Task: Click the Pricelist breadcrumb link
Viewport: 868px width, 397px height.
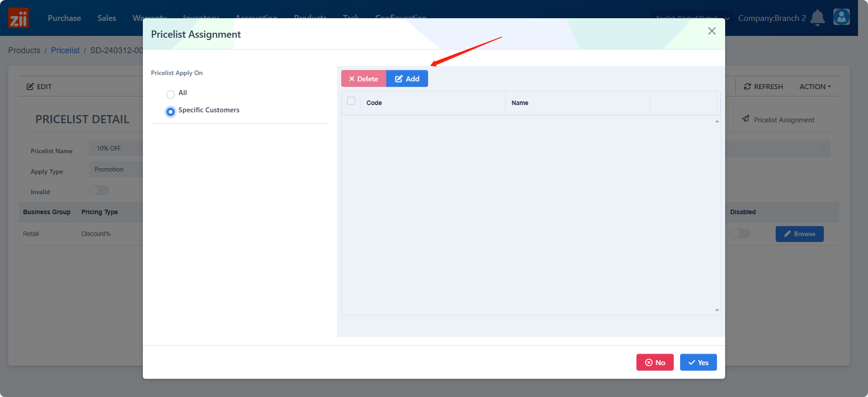Action: point(65,50)
